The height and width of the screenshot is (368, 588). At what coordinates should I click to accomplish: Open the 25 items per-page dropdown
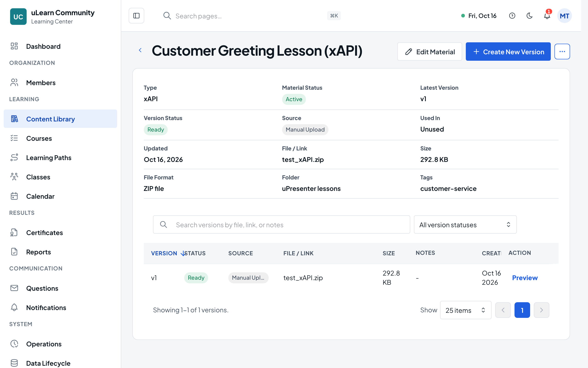click(466, 310)
